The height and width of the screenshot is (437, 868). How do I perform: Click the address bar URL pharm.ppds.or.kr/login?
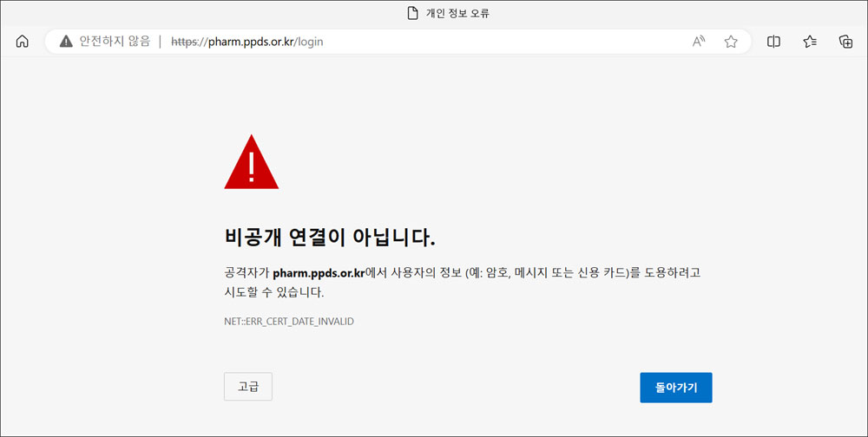[x=247, y=42]
